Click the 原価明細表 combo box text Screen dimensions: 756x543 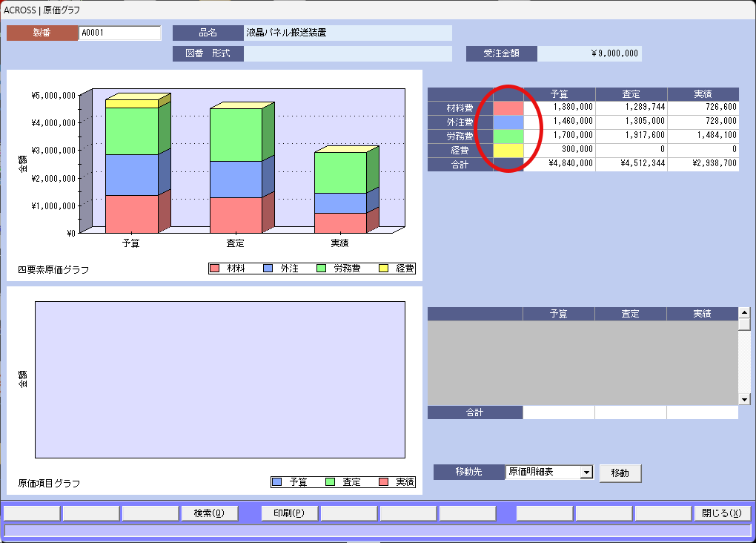pos(542,473)
